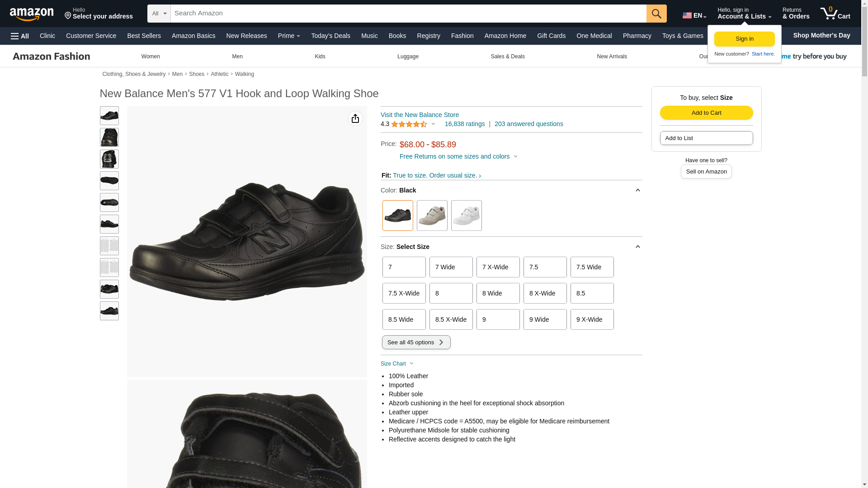
Task: Click the magnifying glass search button
Action: (x=656, y=14)
